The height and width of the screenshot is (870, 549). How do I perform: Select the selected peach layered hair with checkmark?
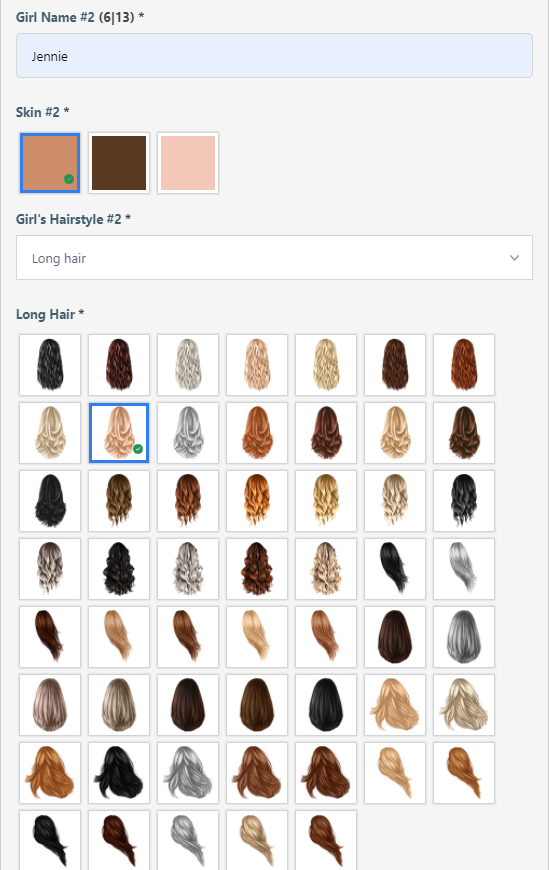pyautogui.click(x=119, y=433)
